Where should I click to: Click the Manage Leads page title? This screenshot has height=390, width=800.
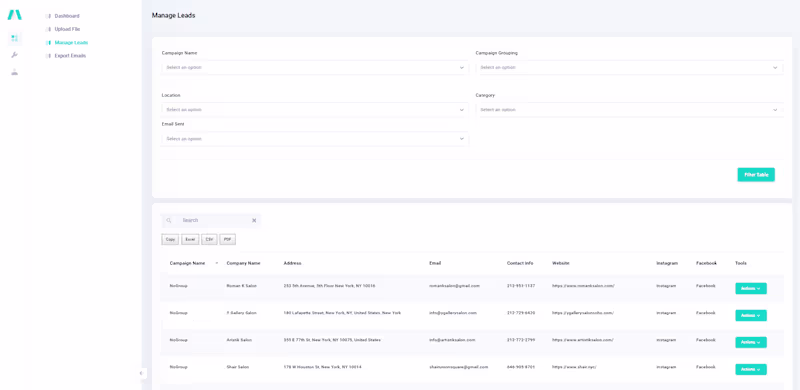(x=173, y=16)
